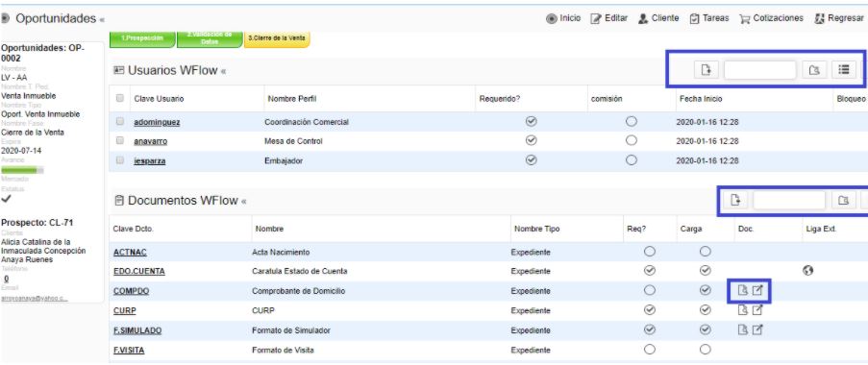This screenshot has height=365, width=868.
Task: Click folder search icon in Usuarios WFlow
Action: (814, 70)
